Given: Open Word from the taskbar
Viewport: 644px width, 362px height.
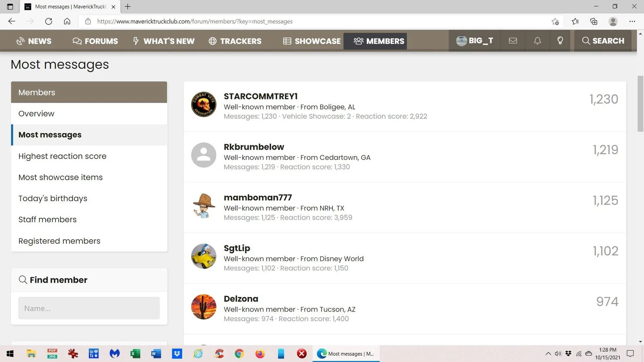Looking at the screenshot, I should tap(156, 354).
